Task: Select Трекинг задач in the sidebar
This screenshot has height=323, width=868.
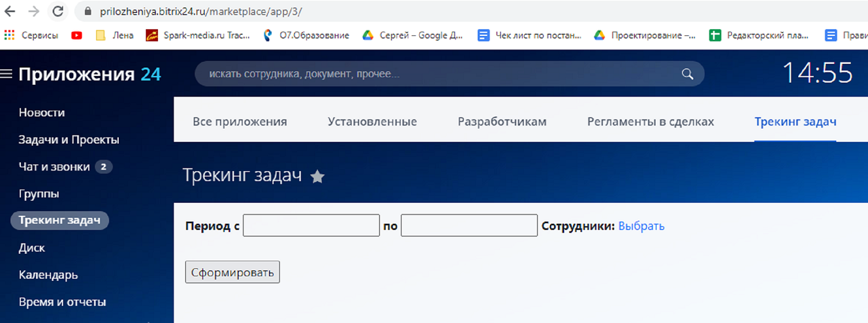Action: tap(60, 221)
